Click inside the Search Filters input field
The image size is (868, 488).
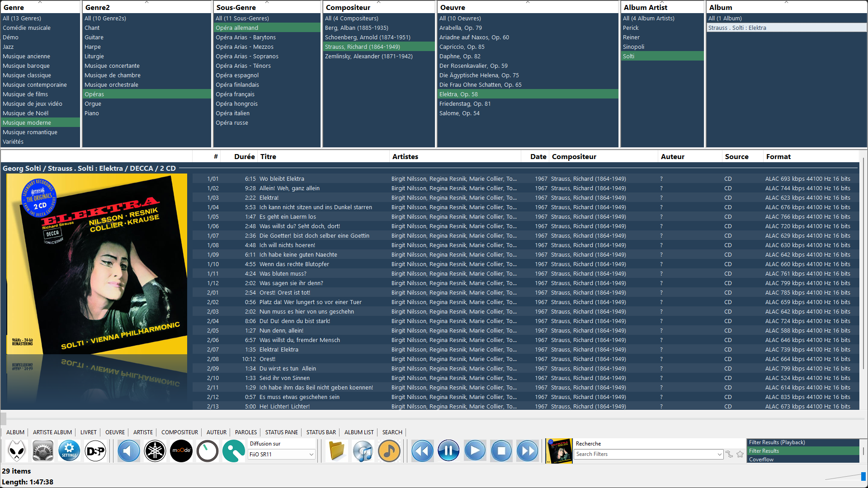coord(646,454)
